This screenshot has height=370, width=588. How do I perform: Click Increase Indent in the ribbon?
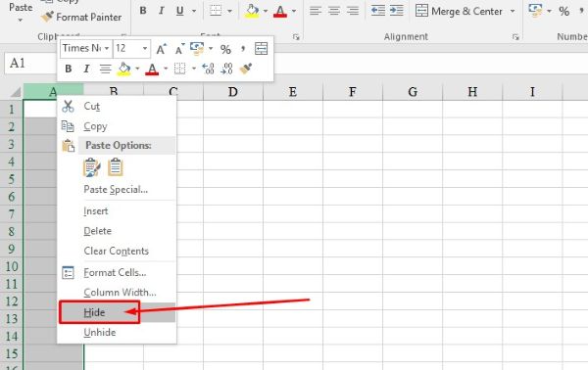(396, 11)
